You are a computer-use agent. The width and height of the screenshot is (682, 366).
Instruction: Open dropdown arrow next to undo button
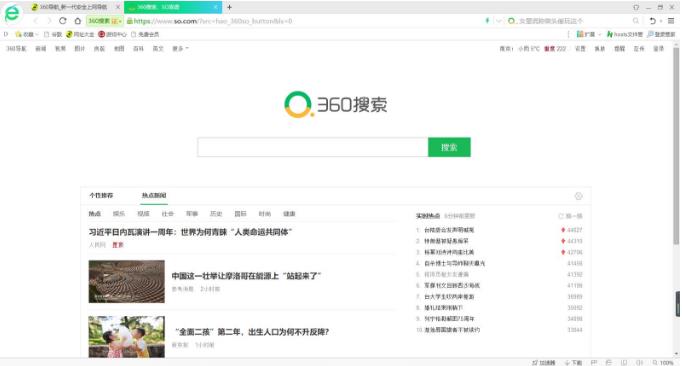(x=660, y=20)
